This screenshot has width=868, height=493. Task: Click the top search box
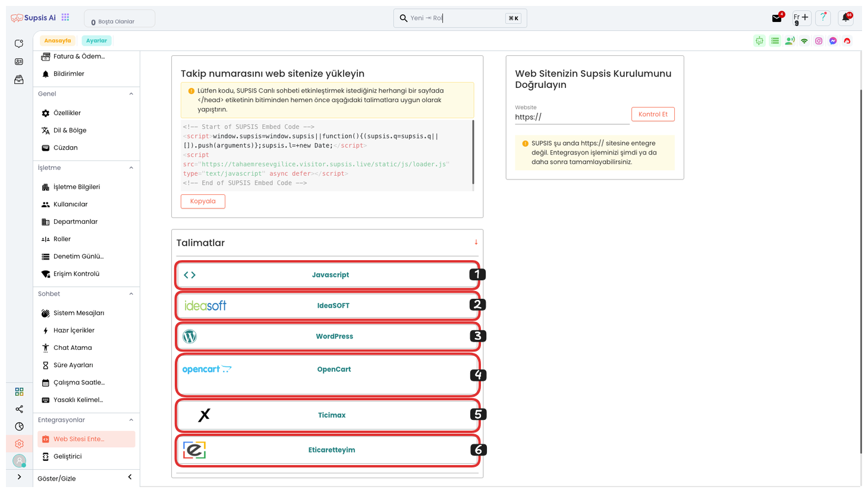(x=460, y=18)
